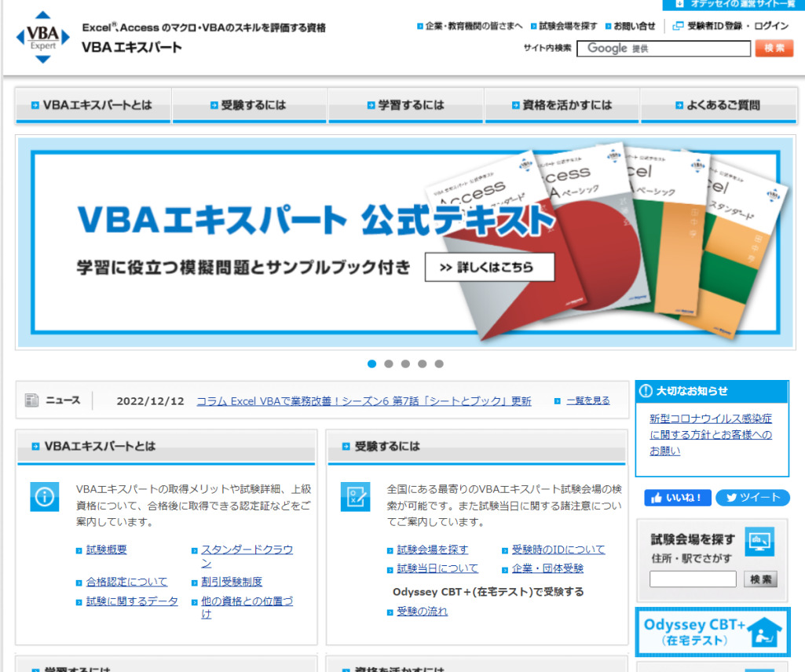Open the 企業・団体受験 link
The width and height of the screenshot is (805, 672).
[x=547, y=569]
